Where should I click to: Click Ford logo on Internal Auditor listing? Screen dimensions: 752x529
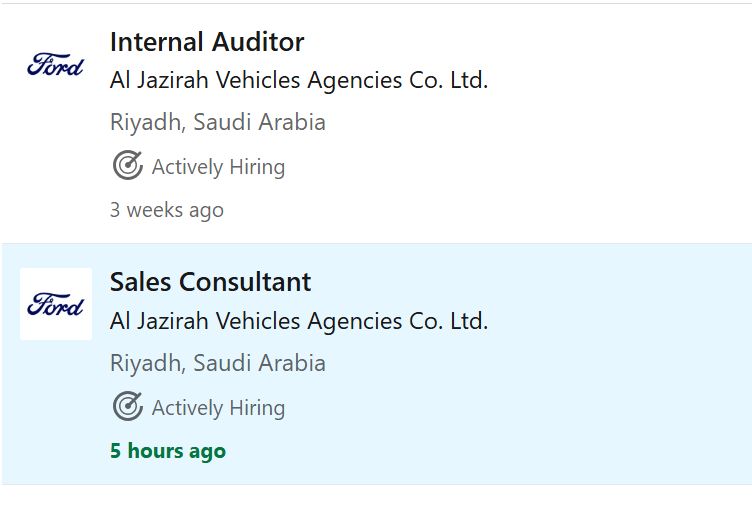[56, 64]
